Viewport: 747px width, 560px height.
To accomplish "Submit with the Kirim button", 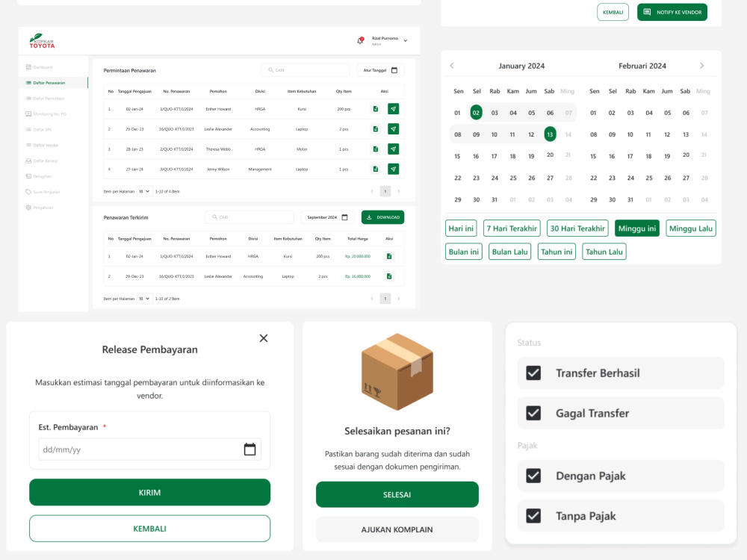I will click(149, 492).
